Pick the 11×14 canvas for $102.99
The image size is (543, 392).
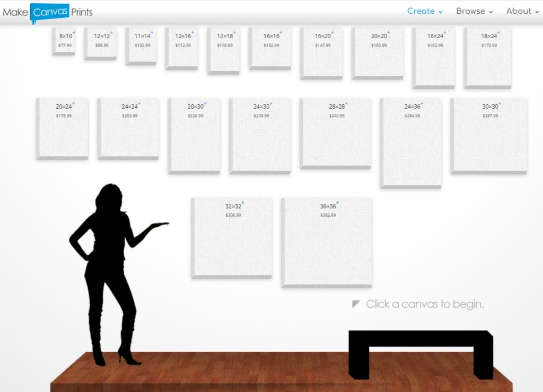[142, 46]
